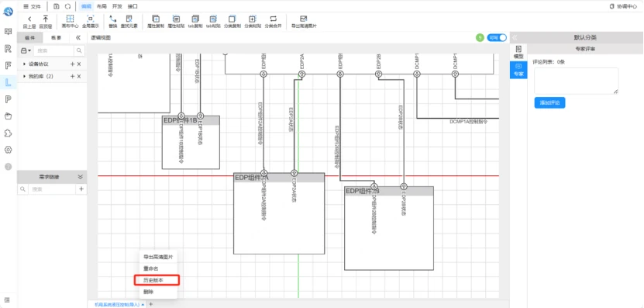The image size is (644, 308).
Task: Click the 查找元素 find element icon
Action: 129,19
